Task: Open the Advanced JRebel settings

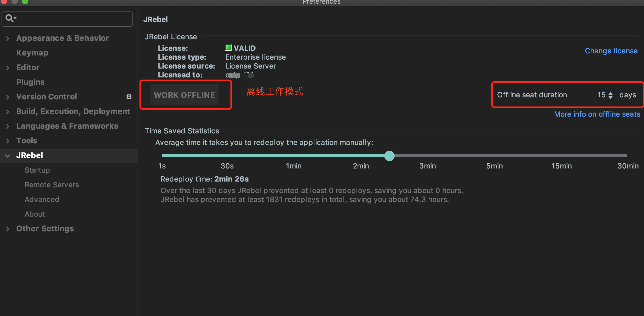Action: (42, 200)
